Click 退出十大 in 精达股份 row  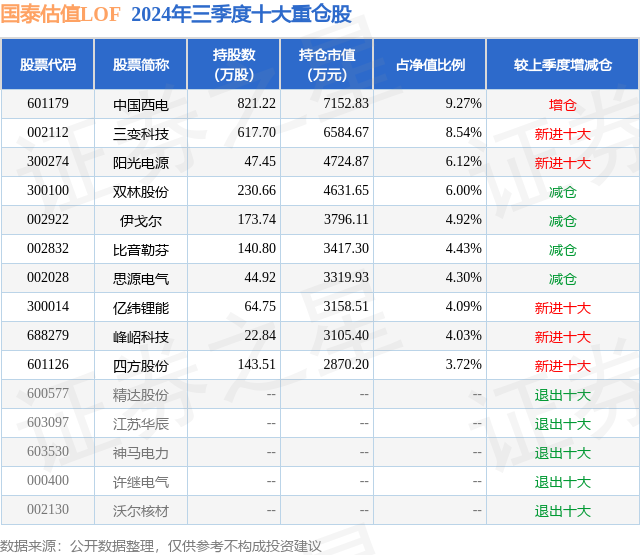[563, 395]
